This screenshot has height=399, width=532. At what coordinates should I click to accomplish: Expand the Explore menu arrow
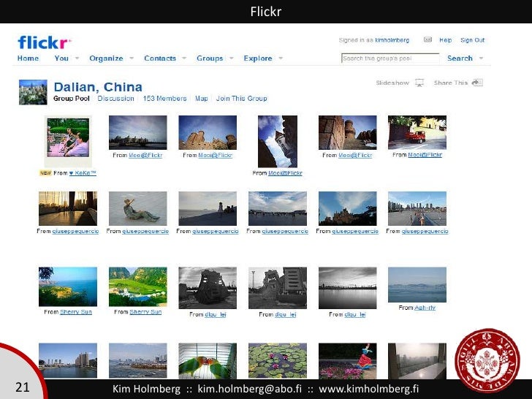point(281,58)
